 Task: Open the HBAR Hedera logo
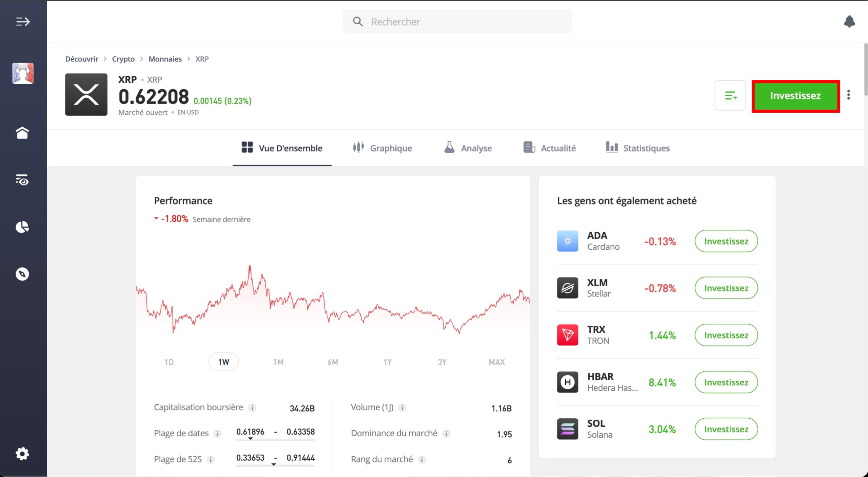pos(567,382)
